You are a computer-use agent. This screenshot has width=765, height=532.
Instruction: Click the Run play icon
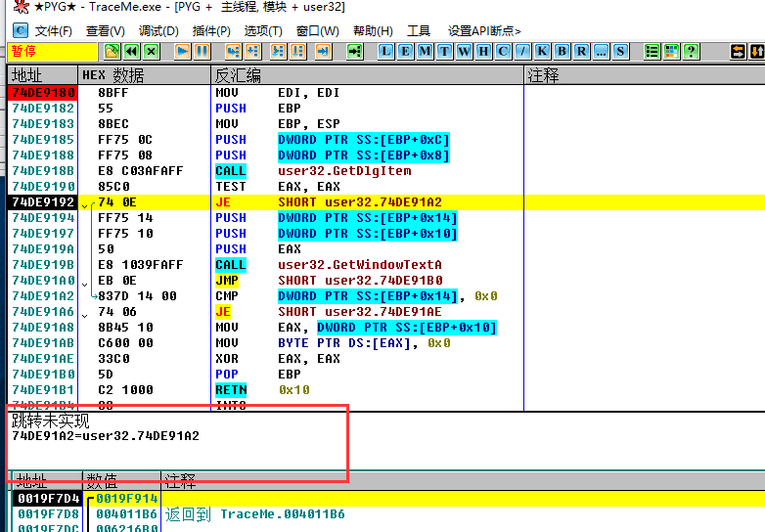coord(183,51)
